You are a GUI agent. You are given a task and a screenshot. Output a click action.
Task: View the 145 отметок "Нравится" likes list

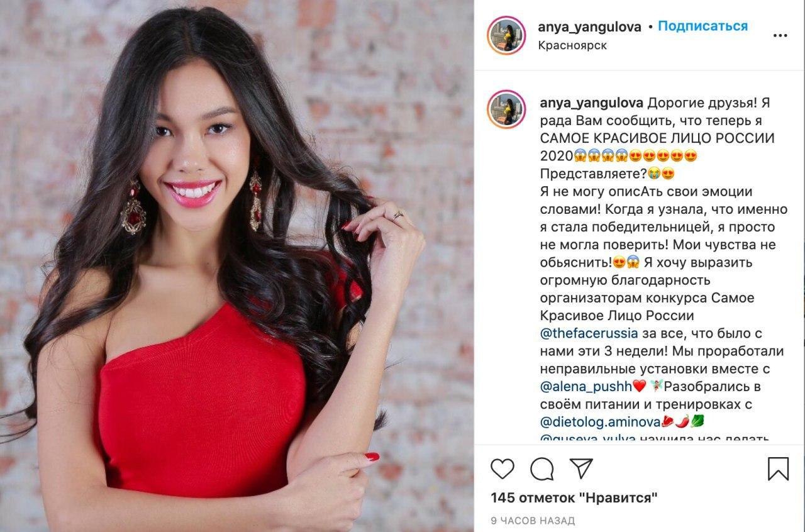click(574, 498)
